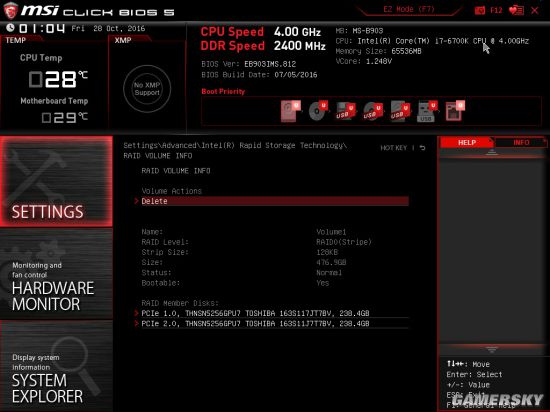
Task: Open the favorites heart icon
Action: pos(516,10)
